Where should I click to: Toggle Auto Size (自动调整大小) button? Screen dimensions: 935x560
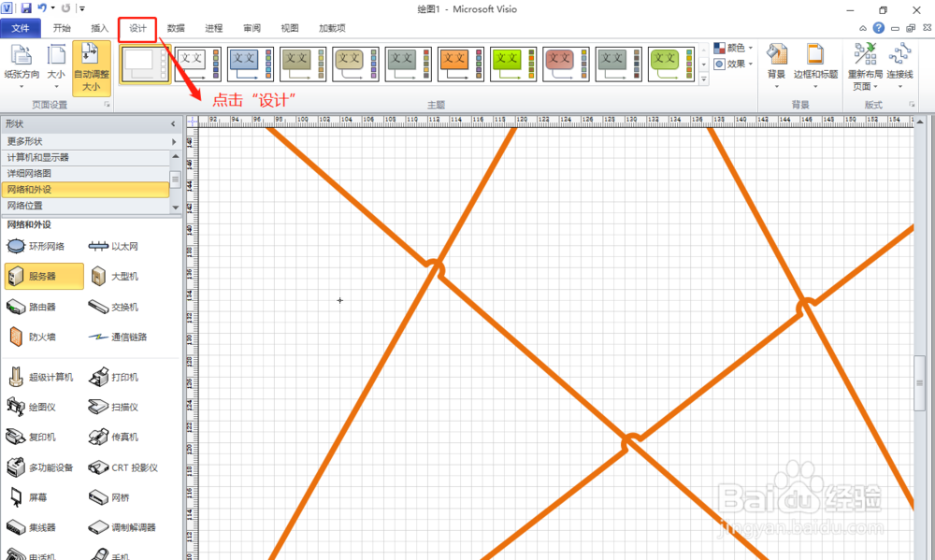[x=92, y=68]
